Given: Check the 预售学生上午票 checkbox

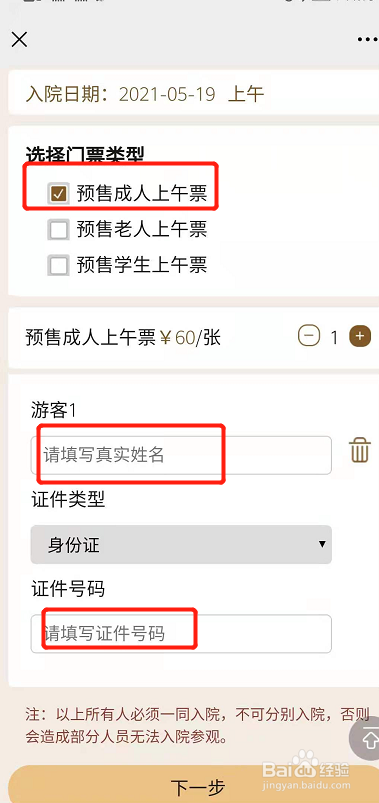Looking at the screenshot, I should (x=58, y=265).
